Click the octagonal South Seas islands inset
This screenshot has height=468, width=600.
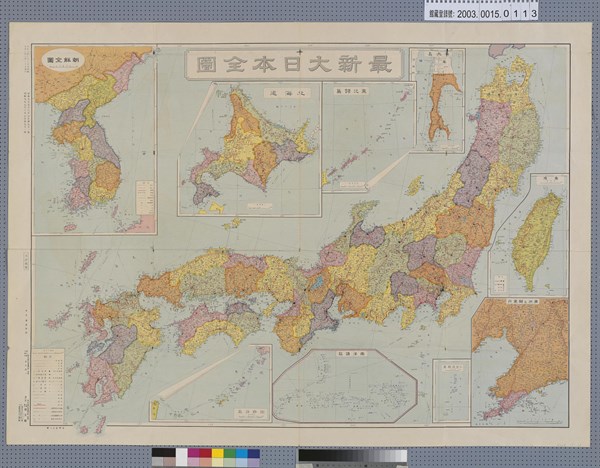345,385
